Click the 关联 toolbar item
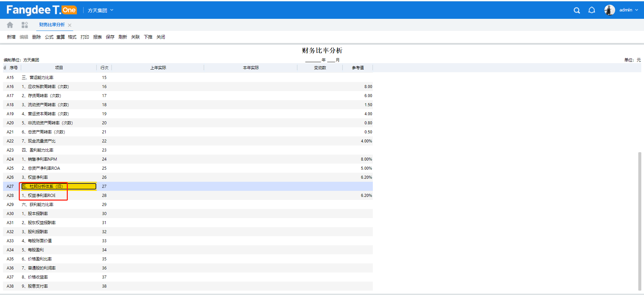The image size is (644, 295). [135, 37]
